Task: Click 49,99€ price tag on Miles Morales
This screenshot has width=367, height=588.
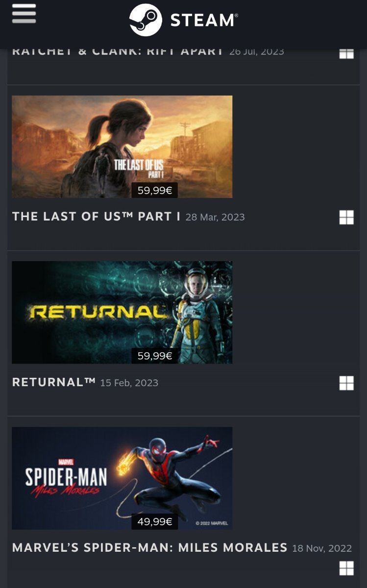Action: pyautogui.click(x=155, y=522)
